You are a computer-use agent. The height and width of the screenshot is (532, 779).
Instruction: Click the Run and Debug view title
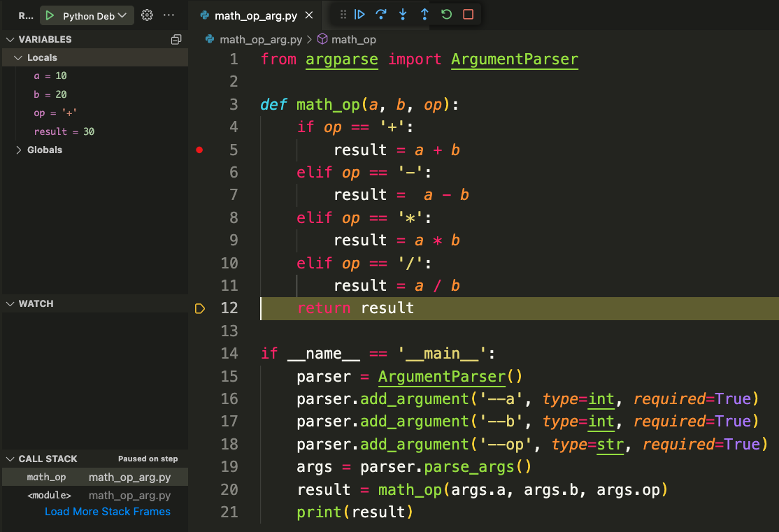pos(26,16)
